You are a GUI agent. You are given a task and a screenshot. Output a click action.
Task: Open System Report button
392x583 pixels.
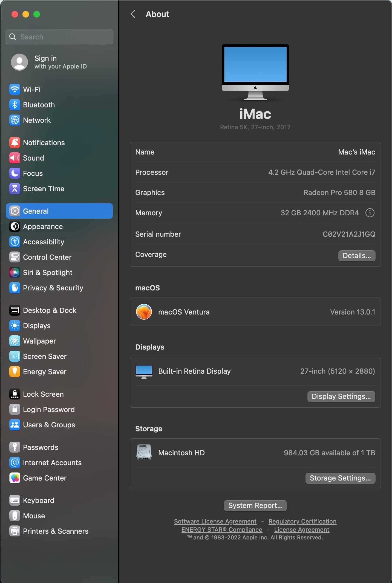[255, 505]
